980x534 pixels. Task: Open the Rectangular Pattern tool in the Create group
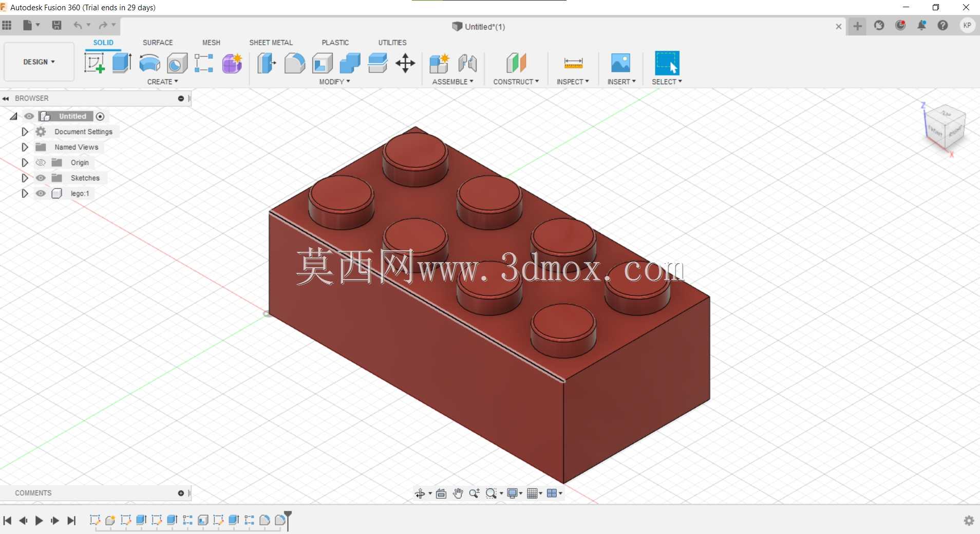pyautogui.click(x=204, y=63)
